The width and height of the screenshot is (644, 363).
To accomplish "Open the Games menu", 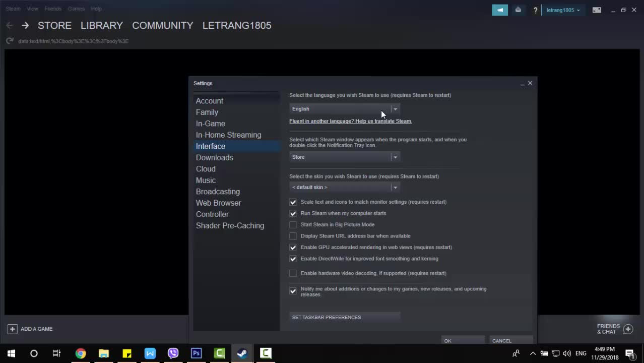I will 76,9.
